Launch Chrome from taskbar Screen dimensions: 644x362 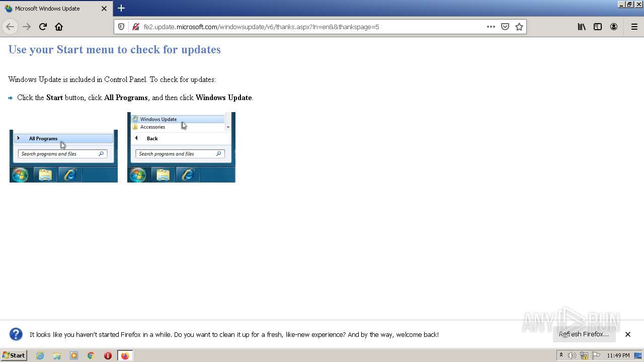(91, 355)
